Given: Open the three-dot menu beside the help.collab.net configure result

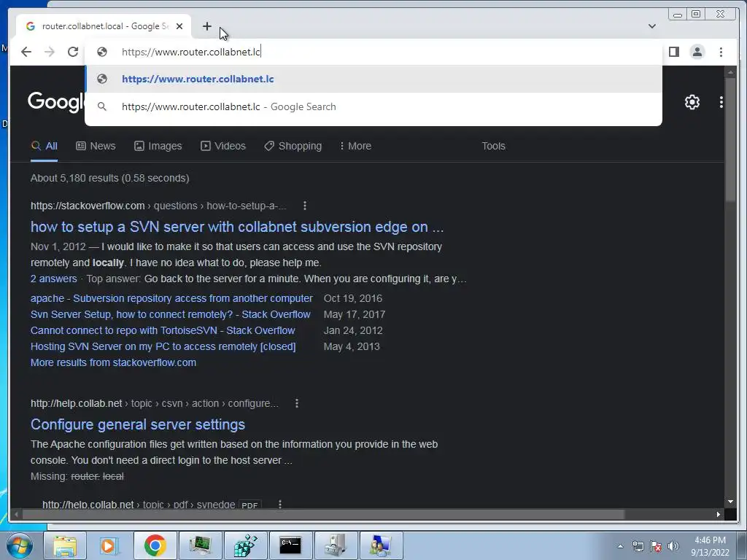Looking at the screenshot, I should pos(297,403).
